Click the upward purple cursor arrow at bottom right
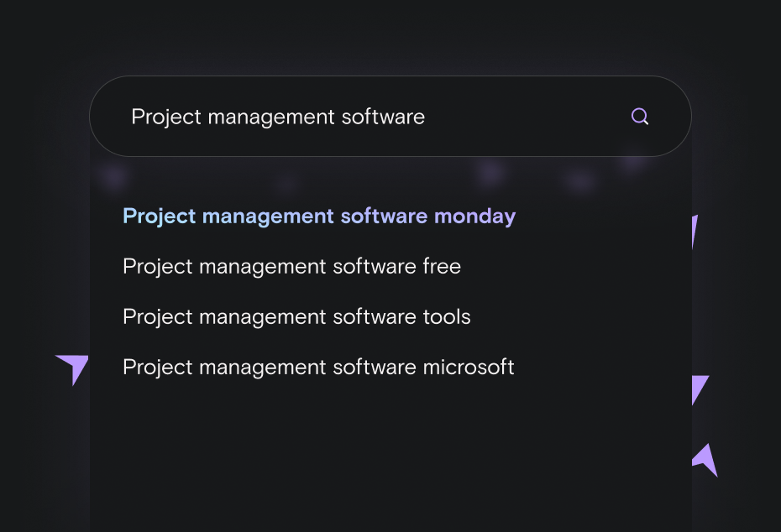Image resolution: width=781 pixels, height=532 pixels. point(705,460)
